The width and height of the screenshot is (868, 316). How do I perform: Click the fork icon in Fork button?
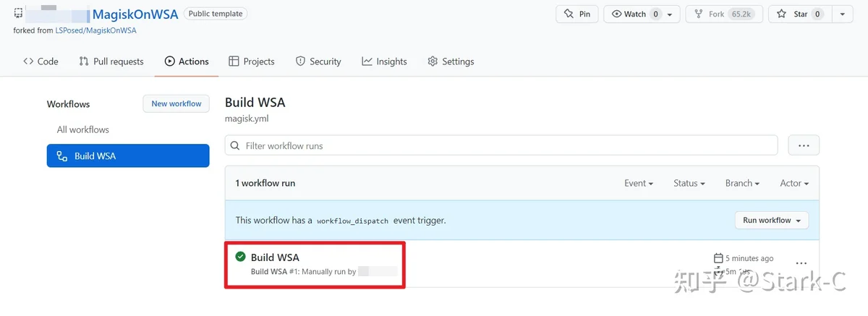tap(699, 14)
